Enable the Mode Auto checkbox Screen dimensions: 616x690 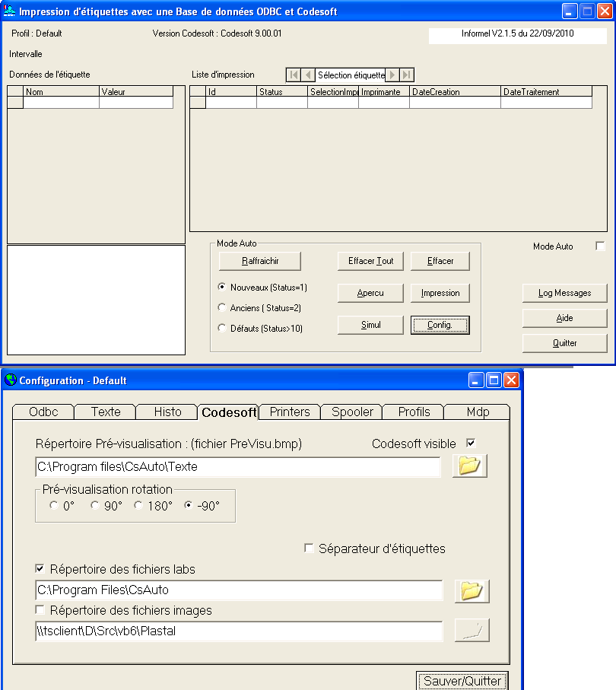pos(600,246)
